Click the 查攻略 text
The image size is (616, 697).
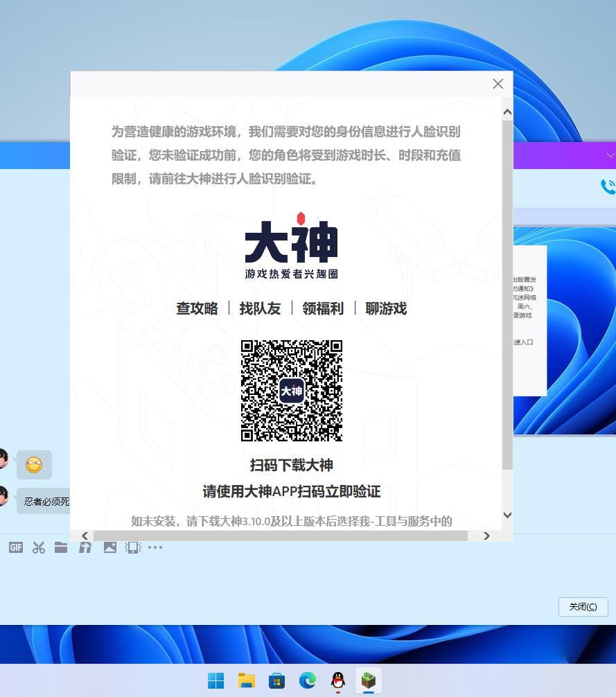point(197,308)
